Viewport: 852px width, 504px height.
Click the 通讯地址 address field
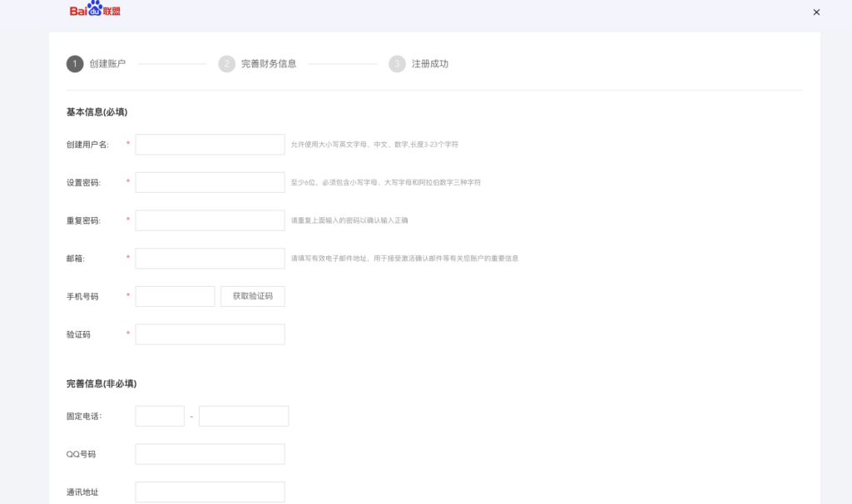pos(210,492)
